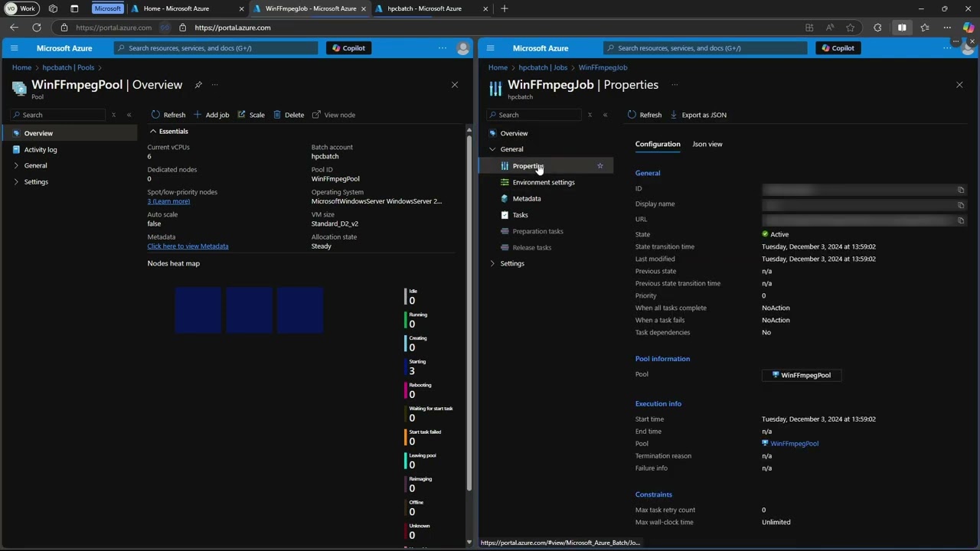Collapse job sidebar with double chevron
Viewport: 980px width, 551px height.
tap(605, 115)
